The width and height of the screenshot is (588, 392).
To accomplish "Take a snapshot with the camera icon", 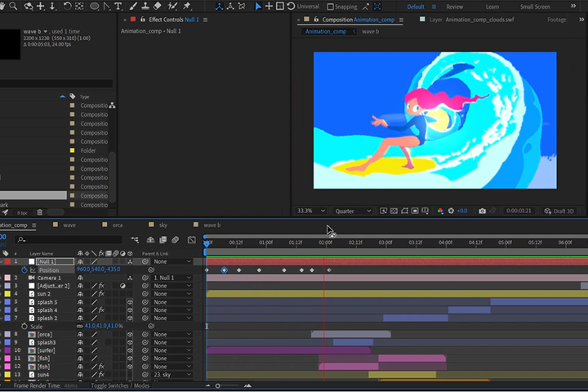I will click(x=483, y=211).
